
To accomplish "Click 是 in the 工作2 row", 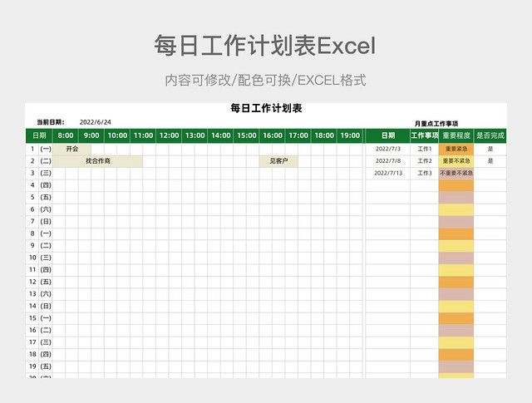I will (490, 161).
